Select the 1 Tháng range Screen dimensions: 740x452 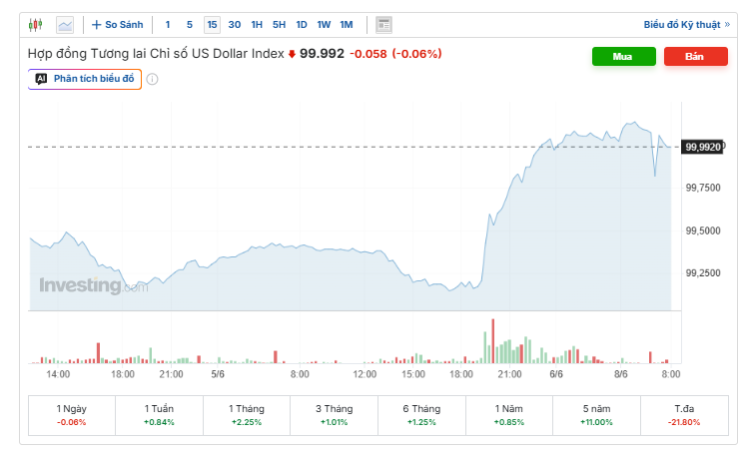(247, 415)
